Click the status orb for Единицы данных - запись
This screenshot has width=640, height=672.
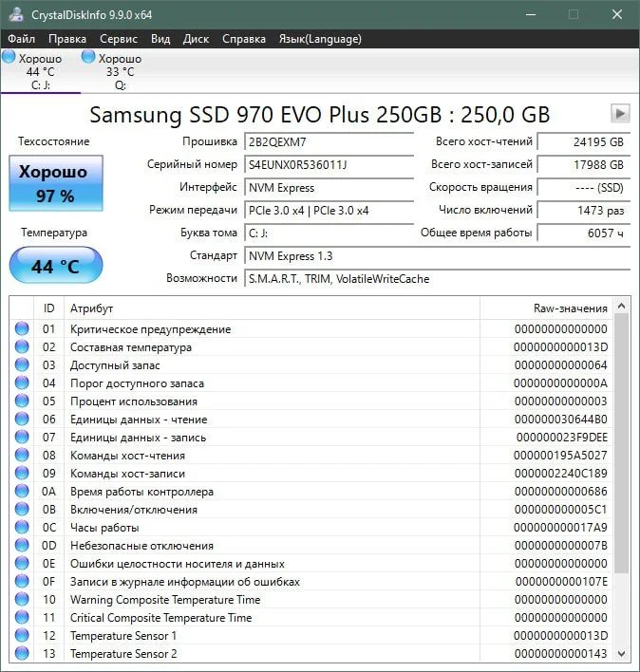point(22,437)
